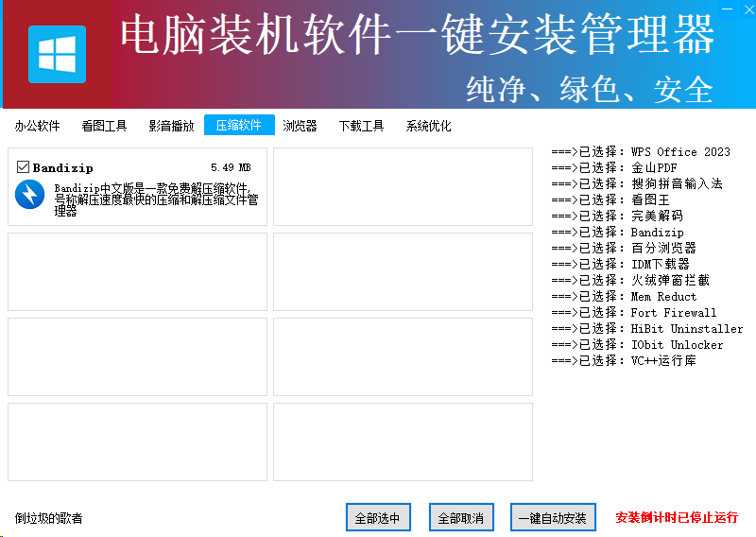Minimize the installer window
The image size is (756, 537).
[728, 9]
